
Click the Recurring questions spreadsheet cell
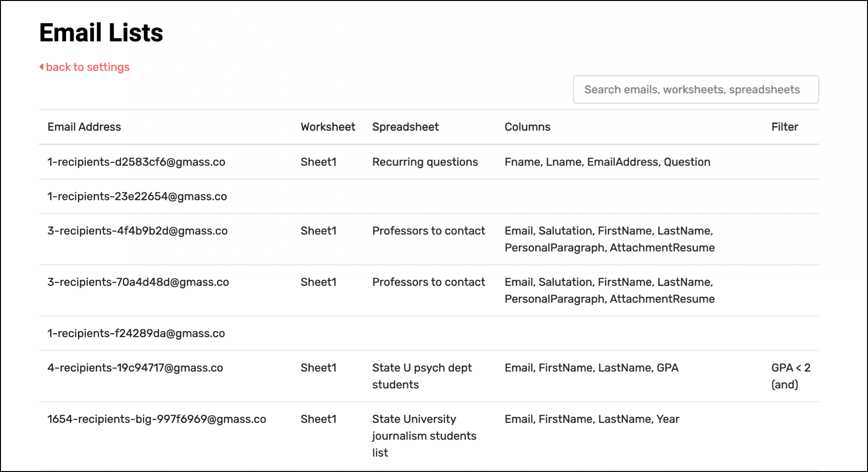click(x=425, y=162)
